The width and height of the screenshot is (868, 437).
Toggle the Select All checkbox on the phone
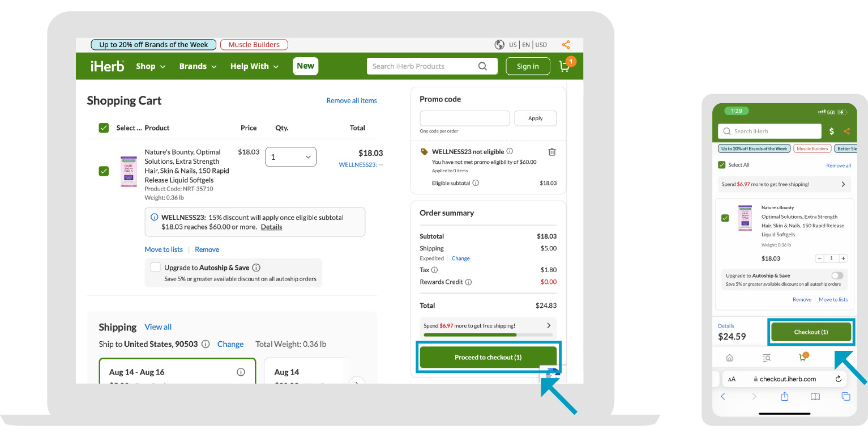[721, 165]
